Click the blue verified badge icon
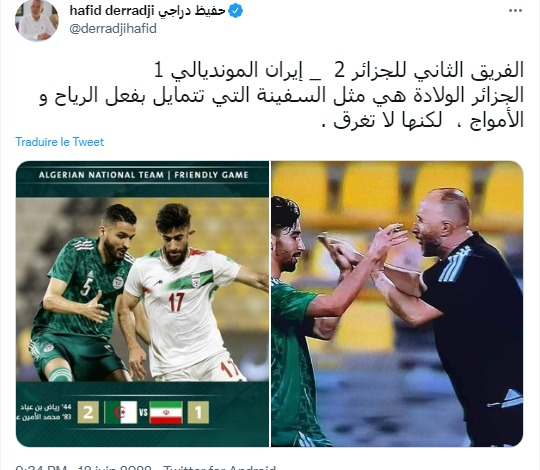The width and height of the screenshot is (540, 470). click(236, 11)
